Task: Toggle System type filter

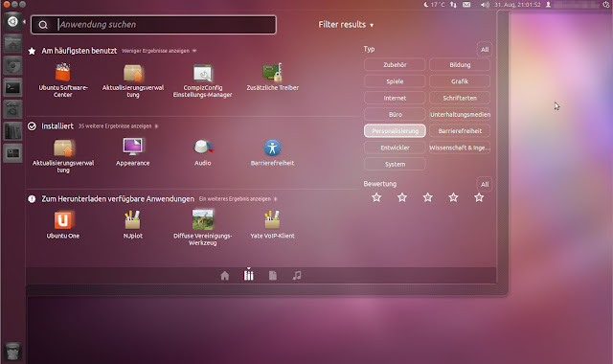Action: (395, 164)
